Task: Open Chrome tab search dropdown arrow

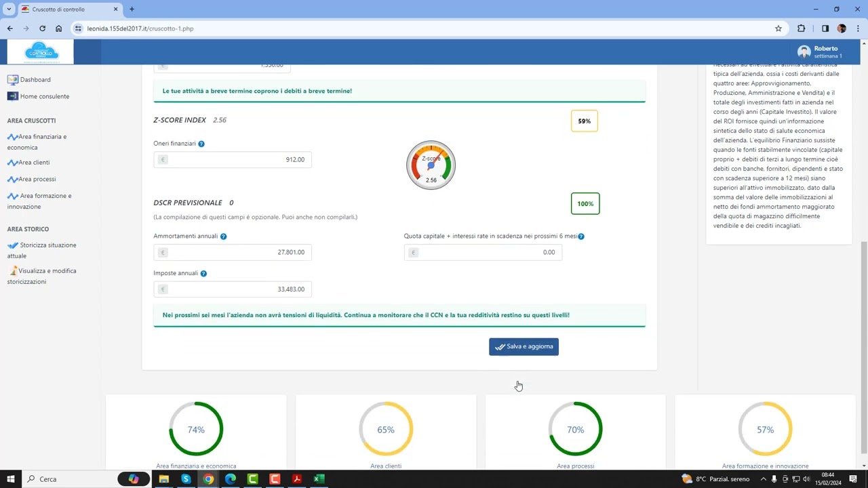Action: (x=9, y=9)
